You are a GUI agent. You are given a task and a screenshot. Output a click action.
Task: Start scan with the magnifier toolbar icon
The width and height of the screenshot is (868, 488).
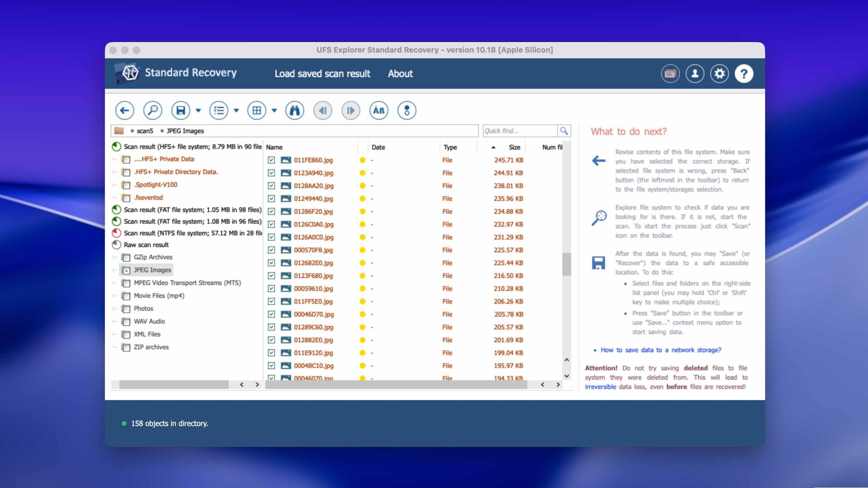coord(153,110)
